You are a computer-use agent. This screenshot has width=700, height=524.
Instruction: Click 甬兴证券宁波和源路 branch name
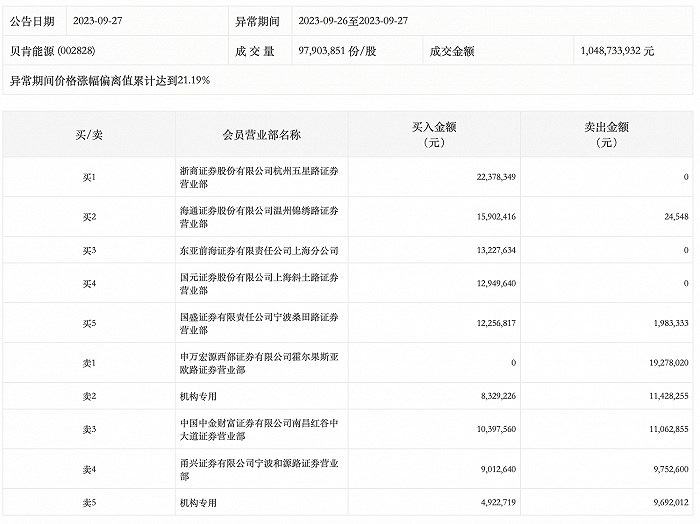tap(259, 470)
